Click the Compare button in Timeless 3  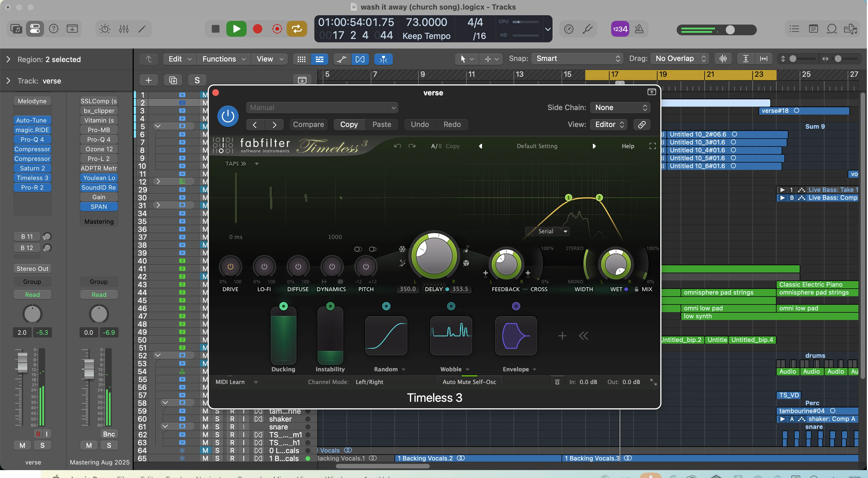tap(308, 124)
